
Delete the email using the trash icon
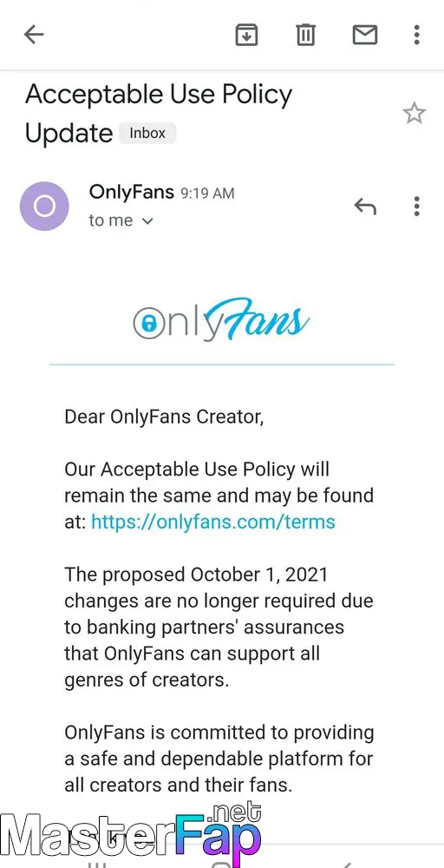[305, 36]
